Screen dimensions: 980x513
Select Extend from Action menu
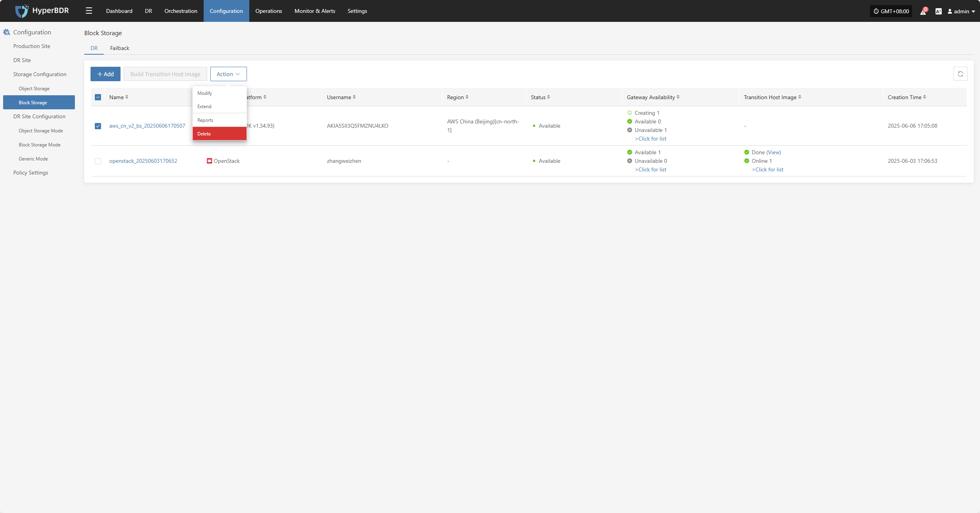point(219,106)
